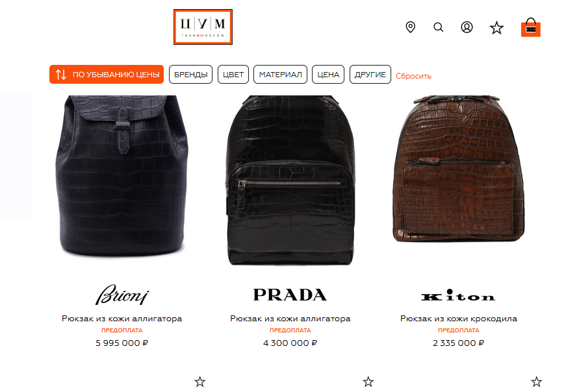Image resolution: width=566 pixels, height=392 pixels.
Task: Click the TSUM Moscow logo
Action: click(x=203, y=27)
